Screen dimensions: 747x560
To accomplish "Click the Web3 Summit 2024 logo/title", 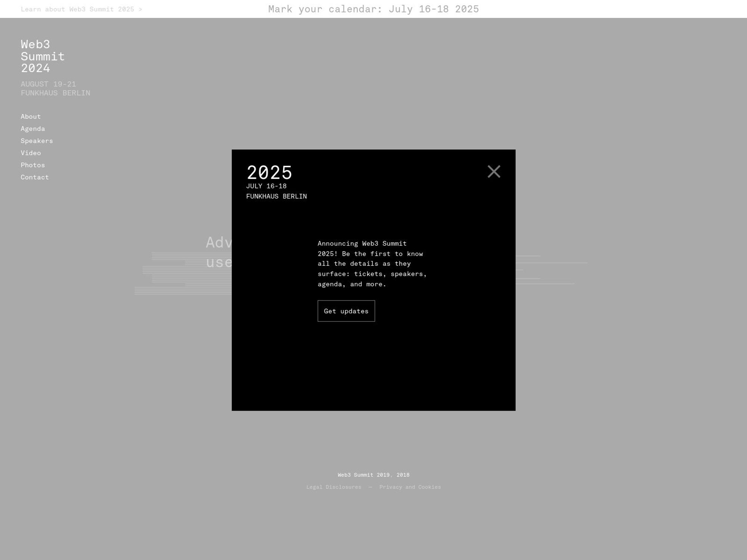I will coord(42,56).
